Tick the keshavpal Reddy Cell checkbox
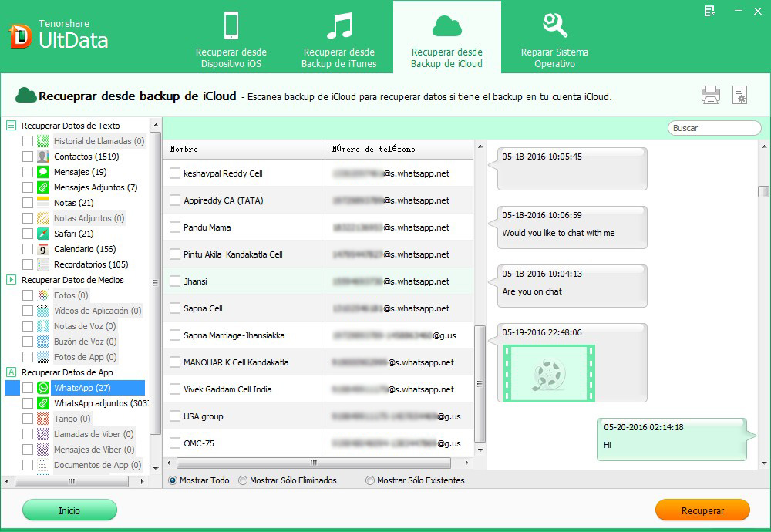The image size is (771, 532). [174, 173]
